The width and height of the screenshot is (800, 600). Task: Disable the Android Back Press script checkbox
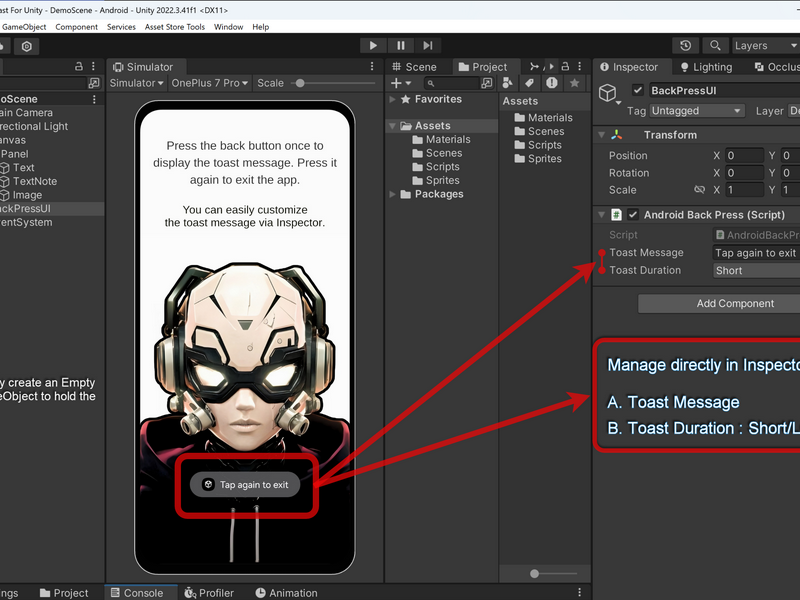coord(633,215)
